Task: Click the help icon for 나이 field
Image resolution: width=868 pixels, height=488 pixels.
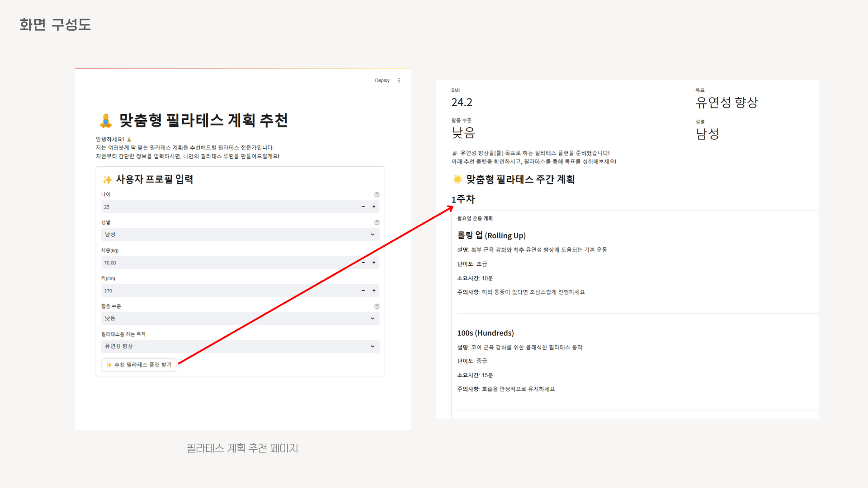Action: (x=377, y=195)
